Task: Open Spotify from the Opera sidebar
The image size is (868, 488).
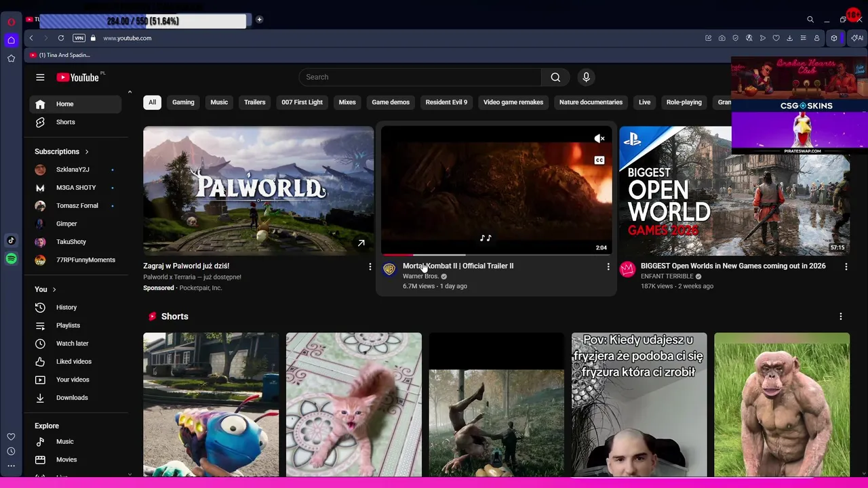Action: (x=11, y=259)
